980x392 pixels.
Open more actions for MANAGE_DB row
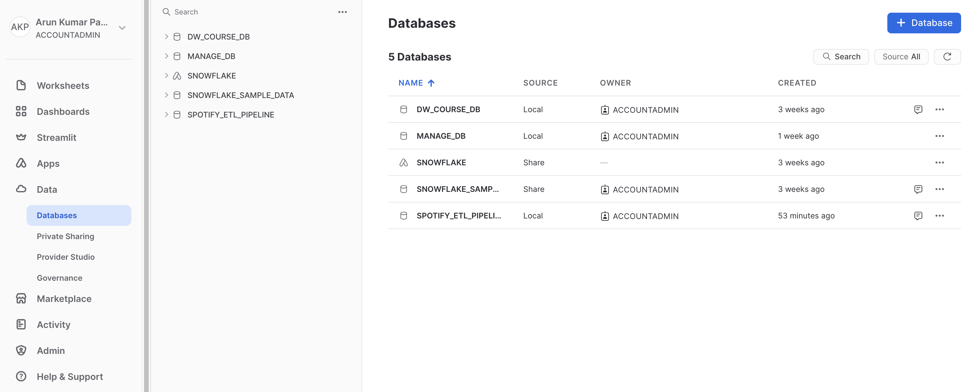[939, 136]
